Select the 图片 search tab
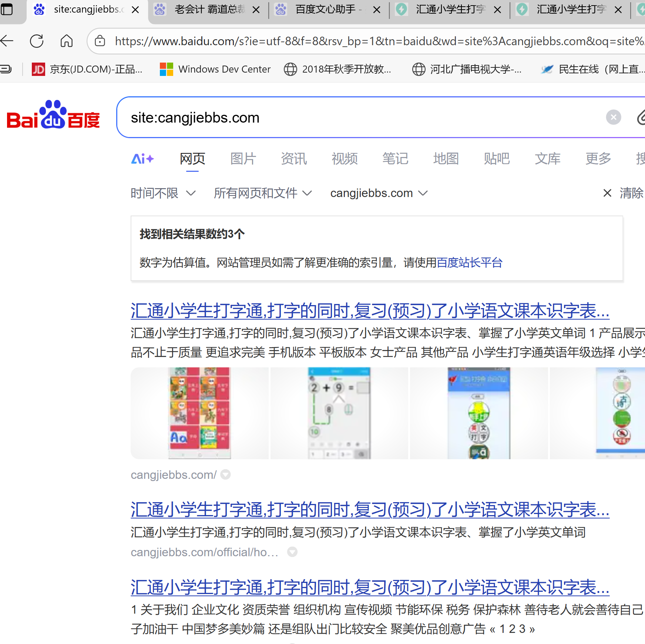645x644 pixels. (x=243, y=159)
